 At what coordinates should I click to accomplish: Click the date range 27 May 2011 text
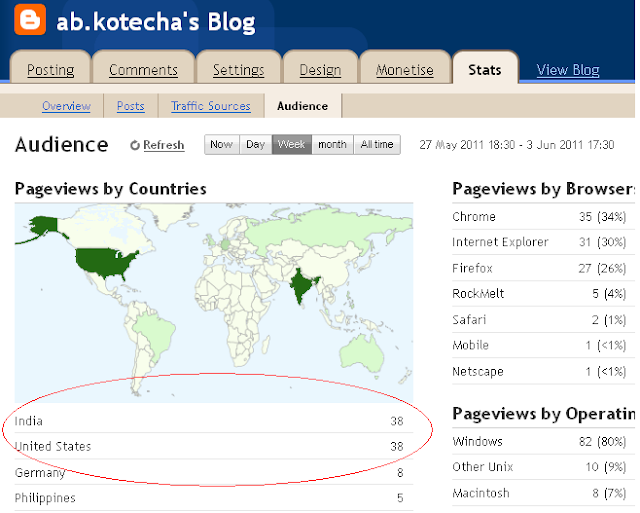point(517,145)
